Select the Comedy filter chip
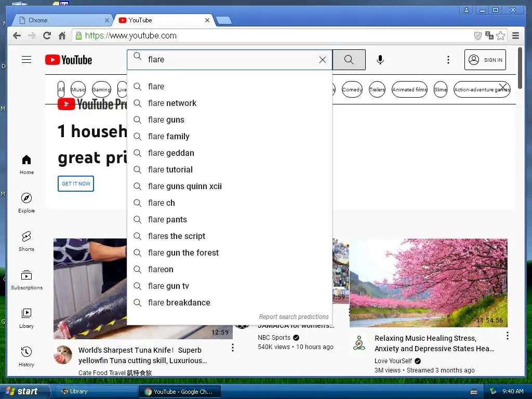The width and height of the screenshot is (532, 399). point(352,89)
